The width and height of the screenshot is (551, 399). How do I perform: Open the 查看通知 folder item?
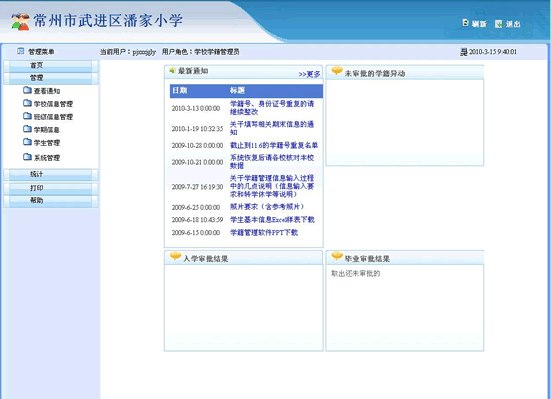pos(41,91)
